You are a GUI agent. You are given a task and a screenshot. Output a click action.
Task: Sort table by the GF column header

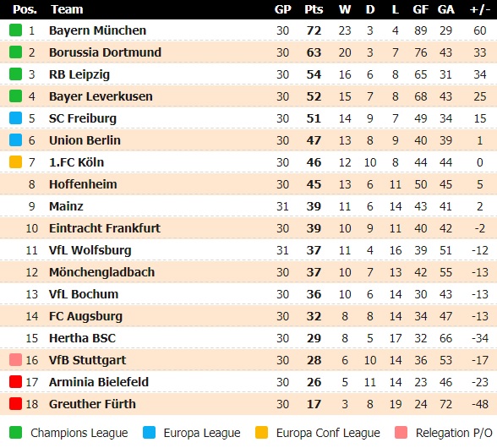pyautogui.click(x=420, y=9)
